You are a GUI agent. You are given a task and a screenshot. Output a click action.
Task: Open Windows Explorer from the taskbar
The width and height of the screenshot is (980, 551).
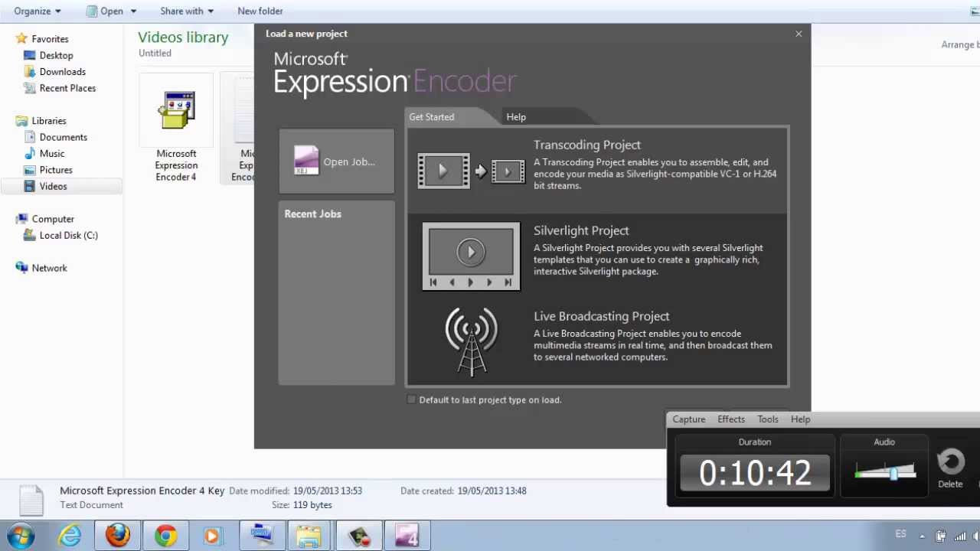309,536
